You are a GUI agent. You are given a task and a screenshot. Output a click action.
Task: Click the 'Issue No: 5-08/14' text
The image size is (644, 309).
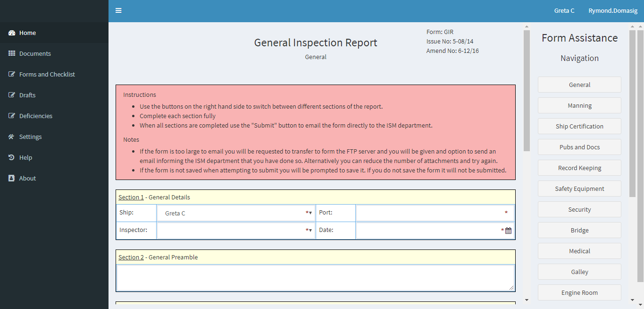click(x=450, y=42)
